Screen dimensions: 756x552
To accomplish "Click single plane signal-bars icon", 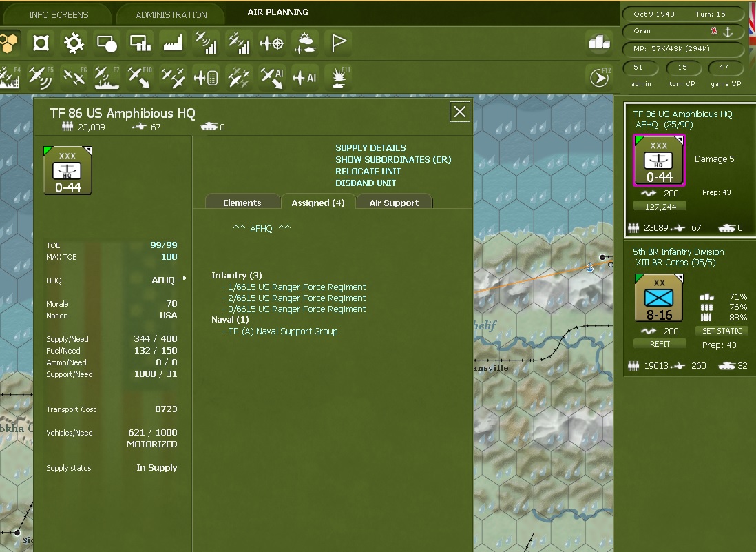I will pos(206,43).
